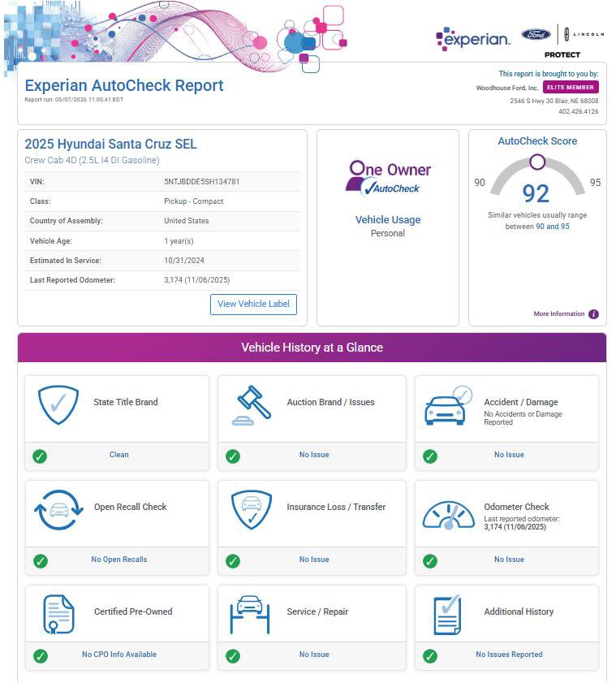The width and height of the screenshot is (616, 683).
Task: Click green checkmark in Accident / Damage card
Action: (x=430, y=456)
